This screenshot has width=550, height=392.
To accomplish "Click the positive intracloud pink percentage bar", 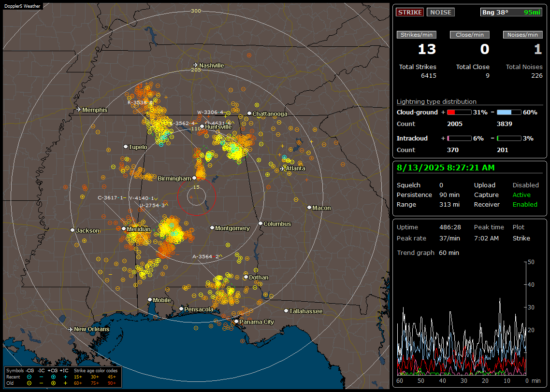I will click(459, 139).
